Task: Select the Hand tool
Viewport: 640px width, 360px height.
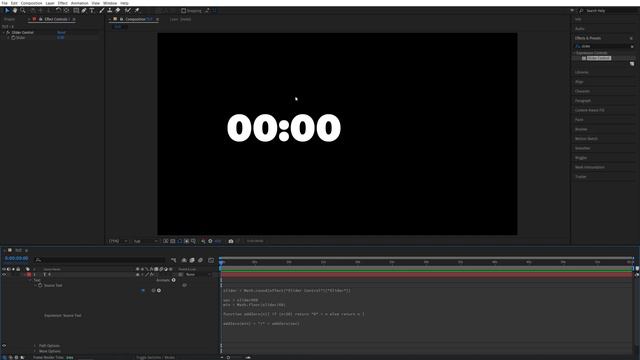Action: (x=15, y=11)
